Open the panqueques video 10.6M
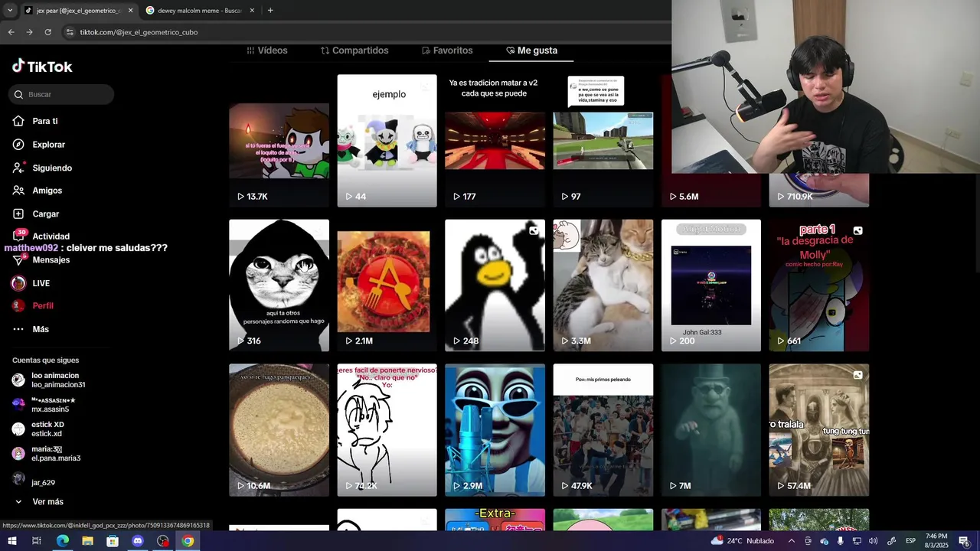The width and height of the screenshot is (980, 551). (279, 430)
